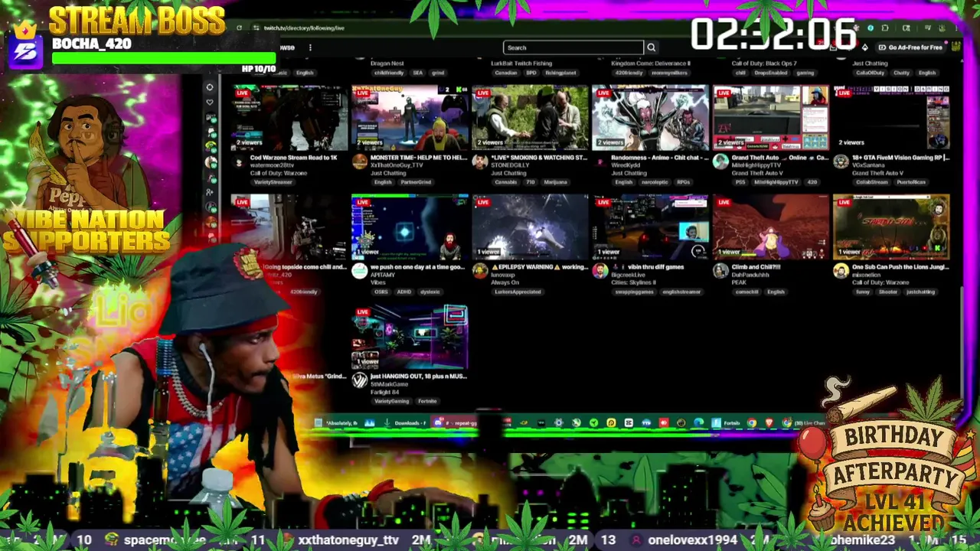Open EPILEPSY WARNING stream thumbnail

pos(531,227)
